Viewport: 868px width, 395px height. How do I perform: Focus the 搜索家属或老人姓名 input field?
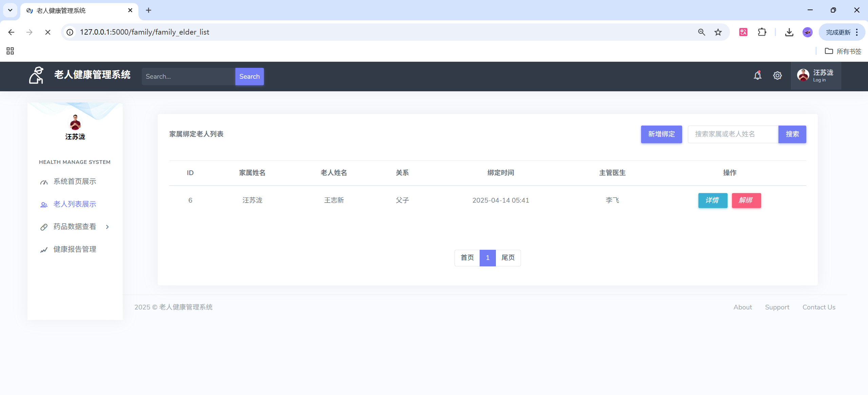(x=733, y=134)
